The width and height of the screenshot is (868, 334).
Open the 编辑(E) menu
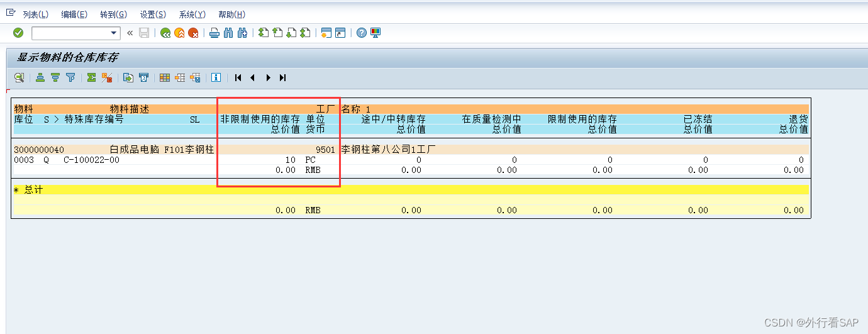coord(75,14)
